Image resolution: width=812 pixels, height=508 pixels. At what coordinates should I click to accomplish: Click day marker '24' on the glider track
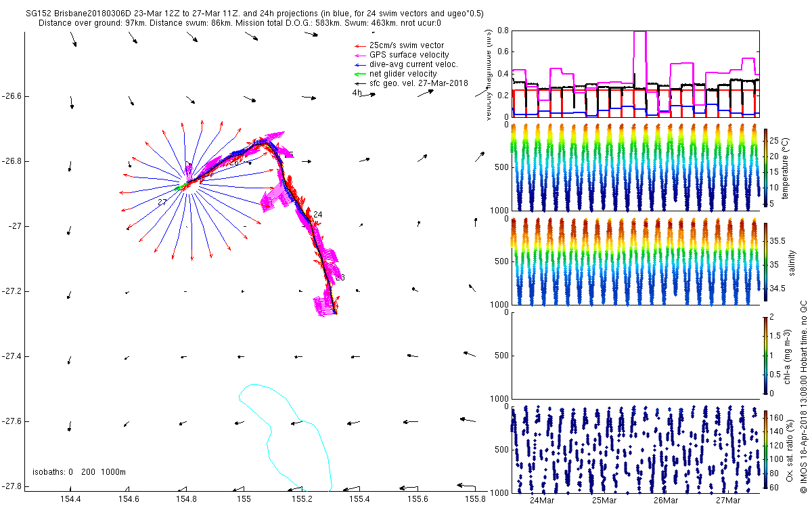tap(318, 215)
